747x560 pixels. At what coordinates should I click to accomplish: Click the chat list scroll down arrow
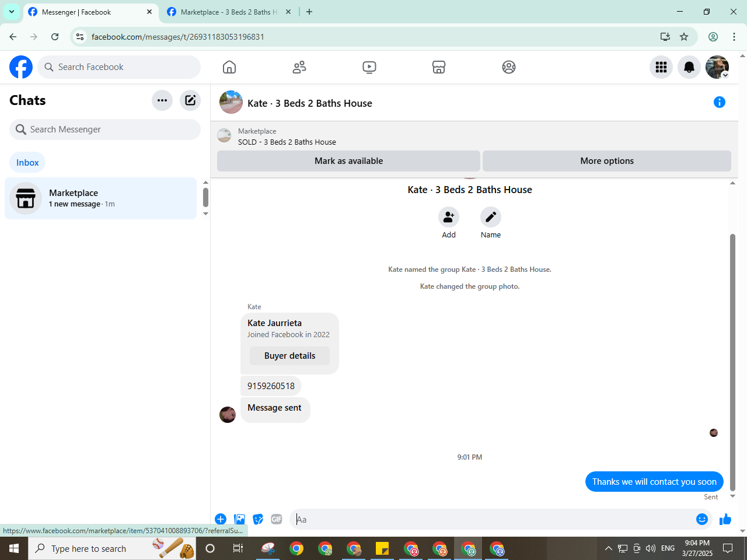pos(205,214)
